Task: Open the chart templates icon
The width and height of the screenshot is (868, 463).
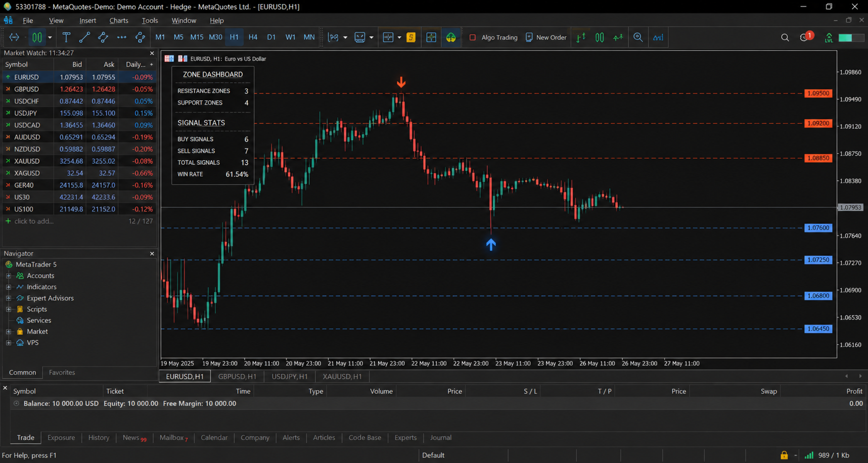Action: pyautogui.click(x=360, y=37)
